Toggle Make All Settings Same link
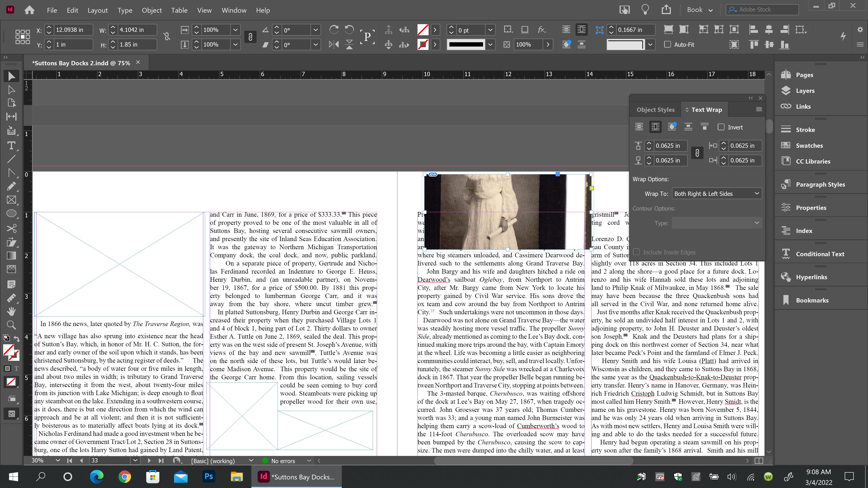The height and width of the screenshot is (488, 868). point(697,153)
